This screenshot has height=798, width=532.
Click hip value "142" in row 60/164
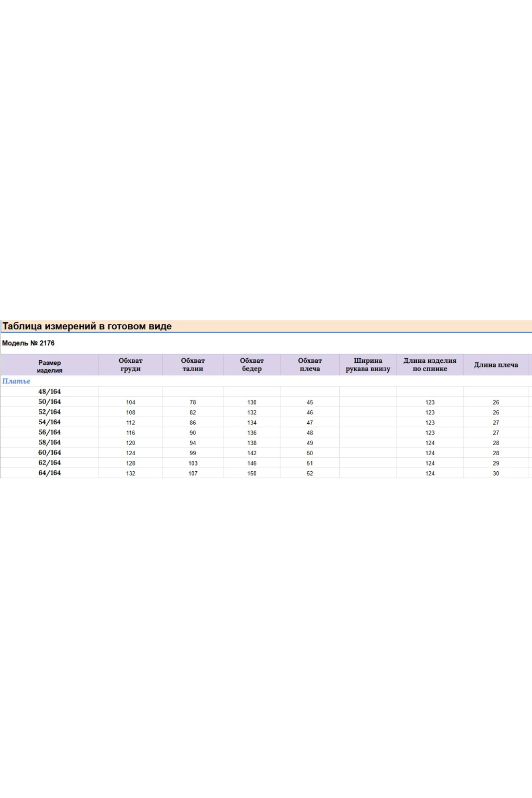(x=252, y=453)
